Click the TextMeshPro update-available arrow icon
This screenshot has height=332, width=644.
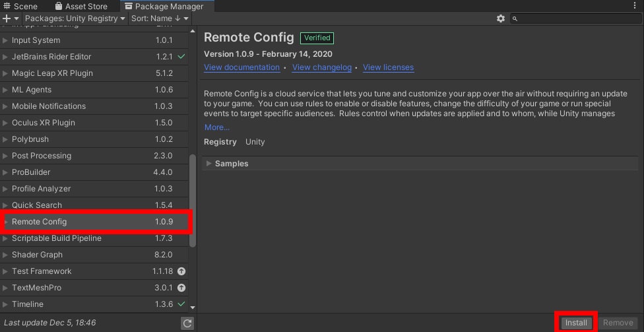pyautogui.click(x=181, y=288)
